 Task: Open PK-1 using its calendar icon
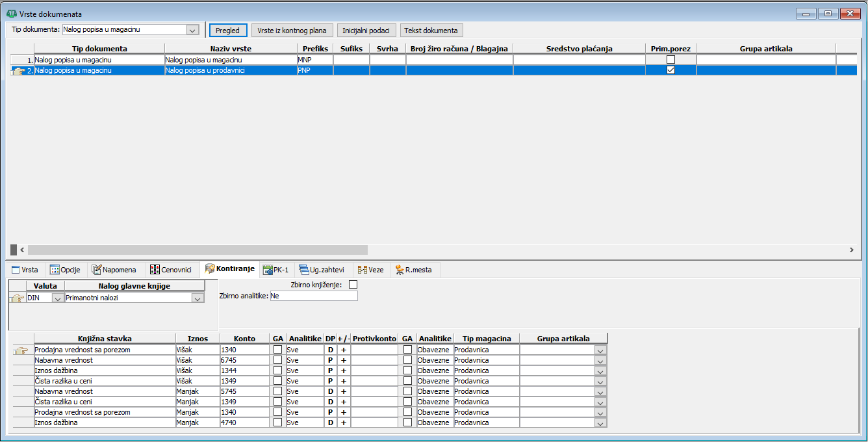(x=267, y=270)
